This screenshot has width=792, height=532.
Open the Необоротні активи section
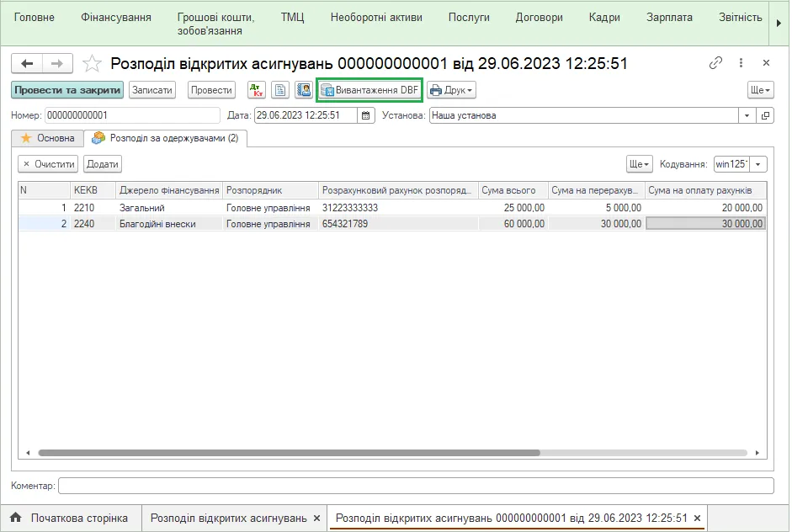pyautogui.click(x=376, y=17)
